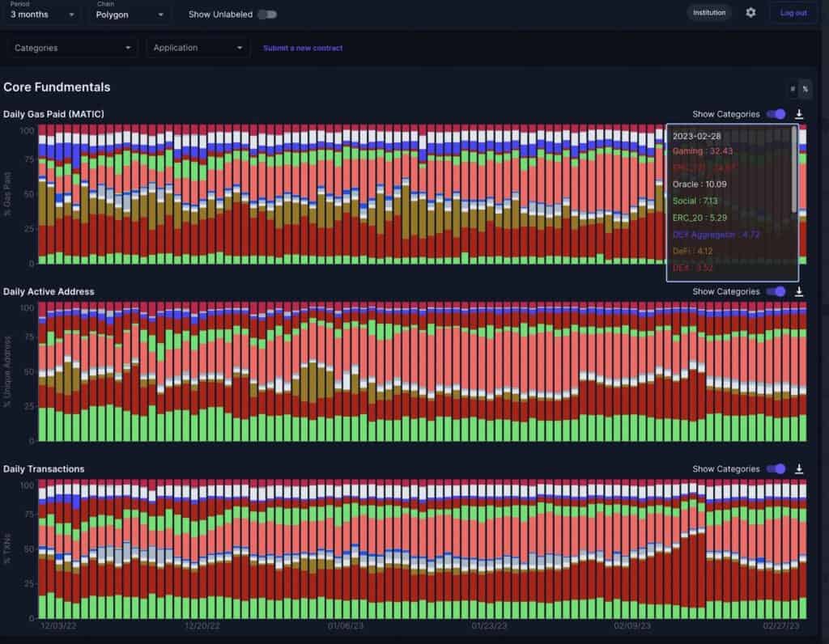The image size is (829, 644).
Task: Turn off Show Categories for Daily Gas Paid
Action: point(776,114)
